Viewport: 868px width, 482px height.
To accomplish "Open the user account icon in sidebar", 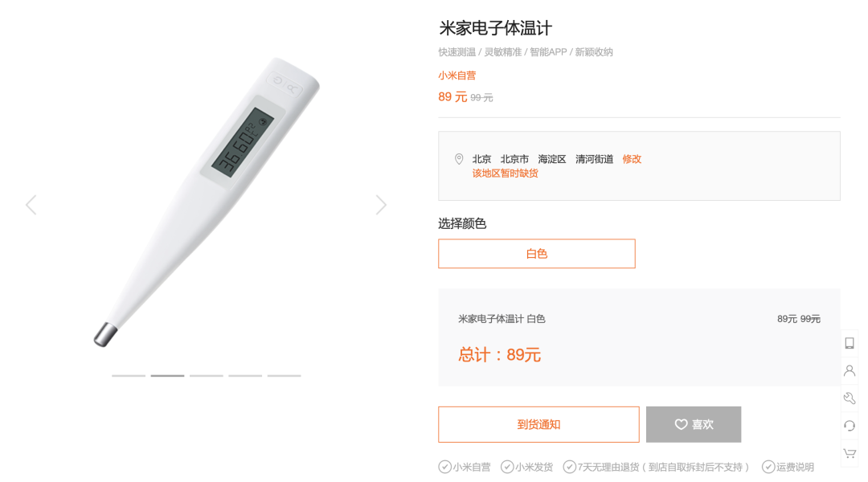I will 850,370.
